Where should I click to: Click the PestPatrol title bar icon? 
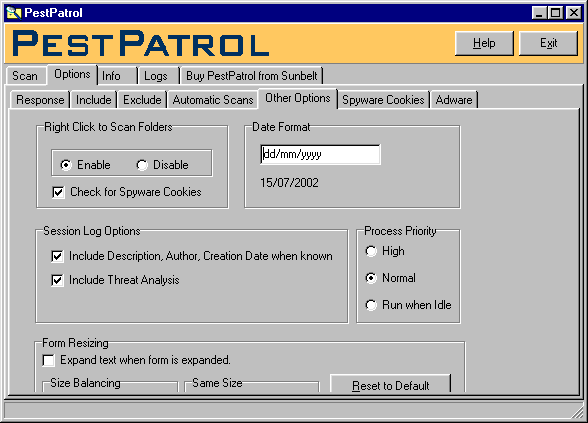14,13
